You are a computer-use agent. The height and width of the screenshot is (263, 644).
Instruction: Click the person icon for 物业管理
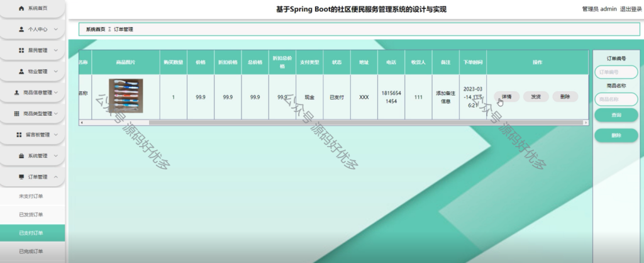tap(21, 72)
